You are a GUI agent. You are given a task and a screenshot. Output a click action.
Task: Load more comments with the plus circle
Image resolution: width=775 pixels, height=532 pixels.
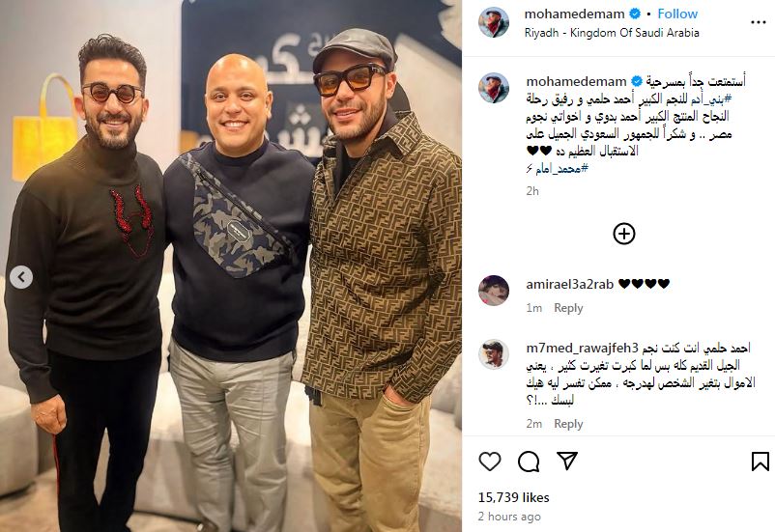click(x=623, y=234)
